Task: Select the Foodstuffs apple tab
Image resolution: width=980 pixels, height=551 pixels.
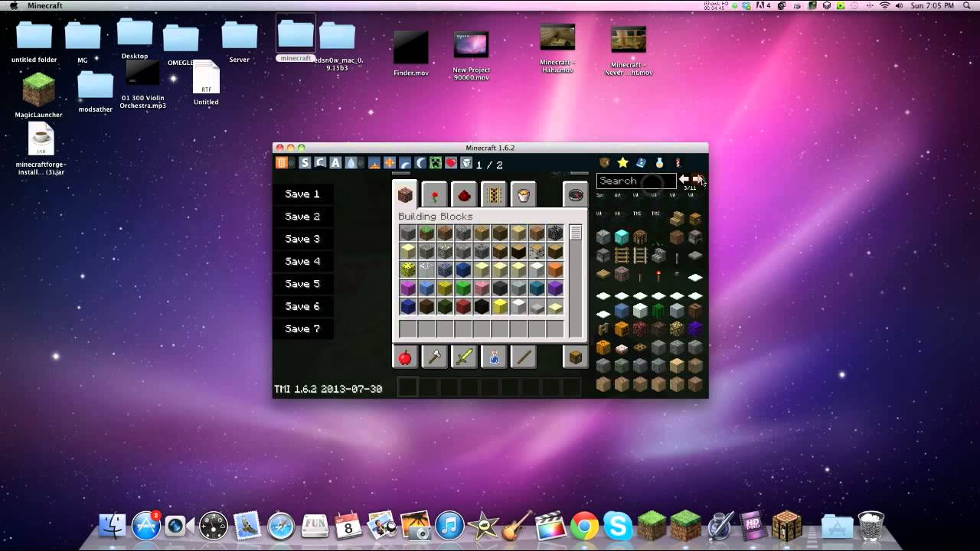Action: click(x=405, y=357)
